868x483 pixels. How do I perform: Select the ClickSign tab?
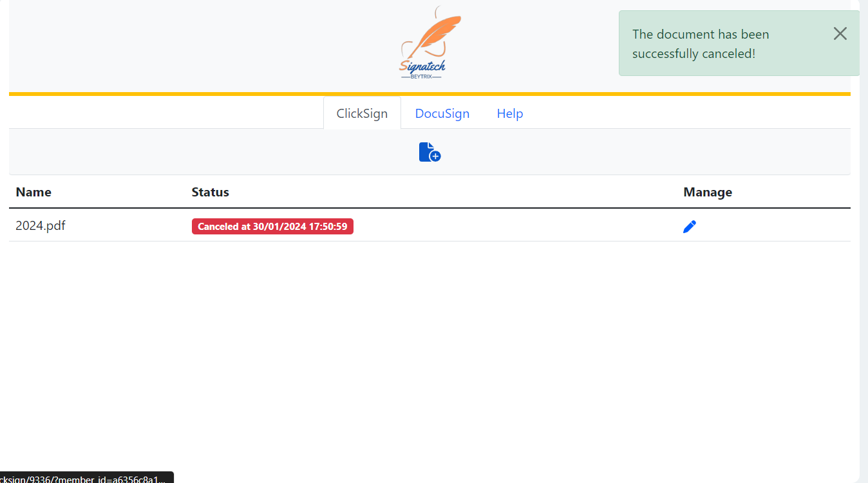(x=362, y=113)
